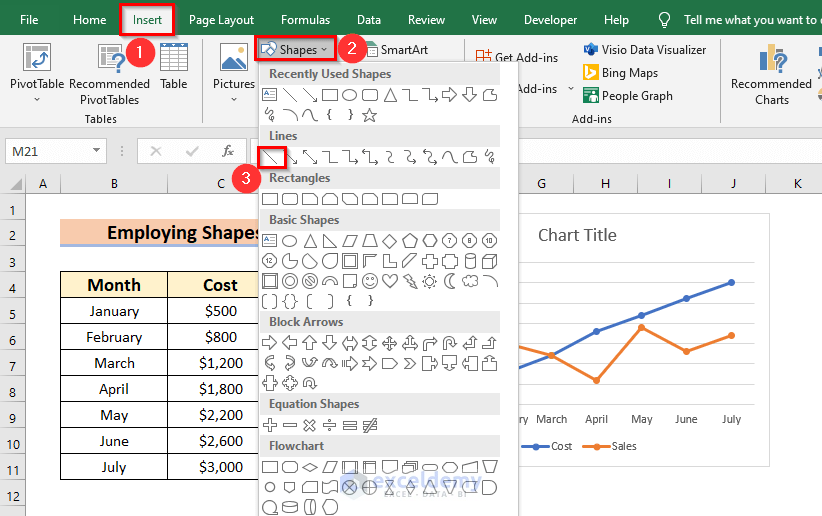The image size is (822, 516).
Task: Click the Chart Title text
Action: [x=577, y=235]
